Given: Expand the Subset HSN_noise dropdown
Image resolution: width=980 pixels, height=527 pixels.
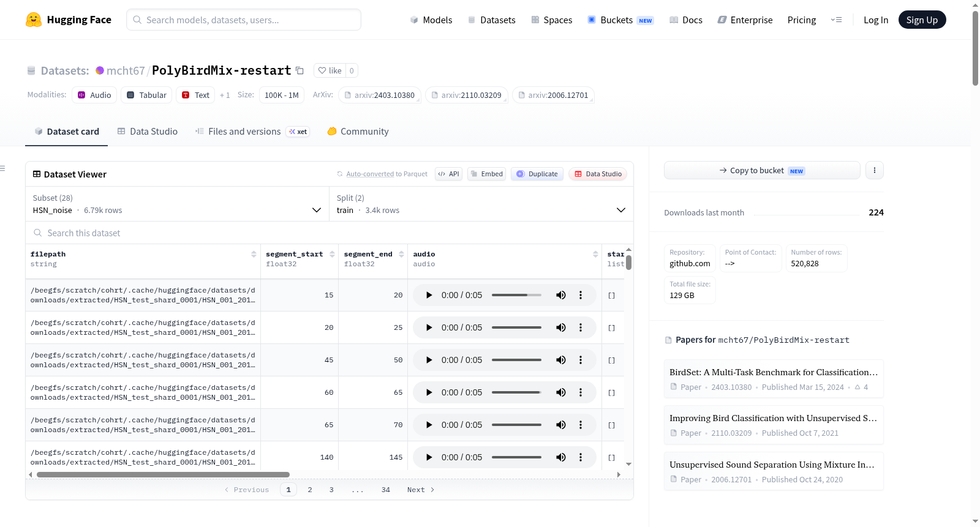Looking at the screenshot, I should (x=177, y=204).
